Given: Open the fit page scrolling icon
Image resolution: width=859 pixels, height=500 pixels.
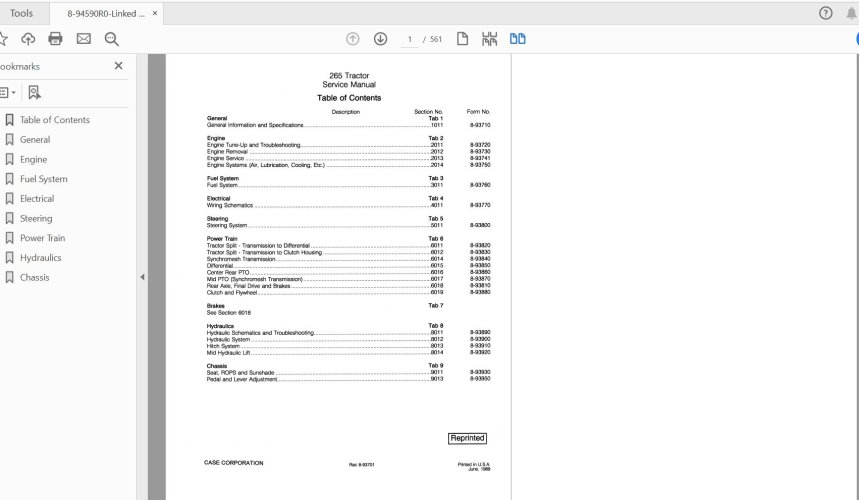Looking at the screenshot, I should (489, 39).
